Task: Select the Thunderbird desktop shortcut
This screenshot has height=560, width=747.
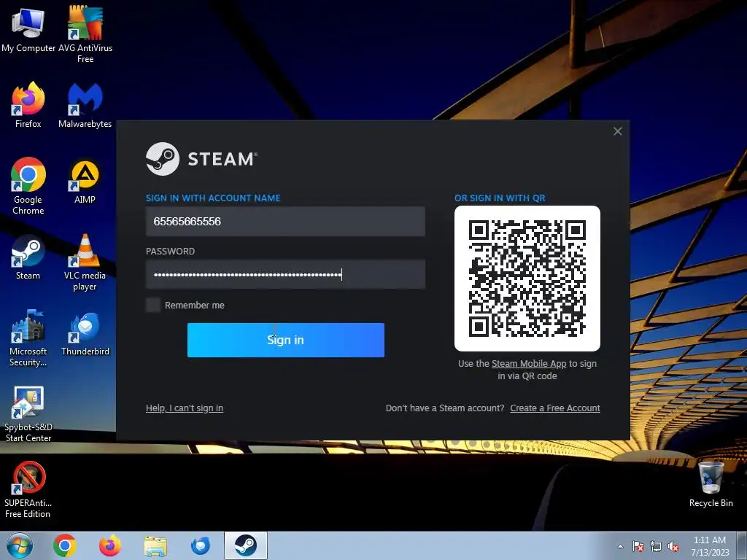Action: (85, 333)
